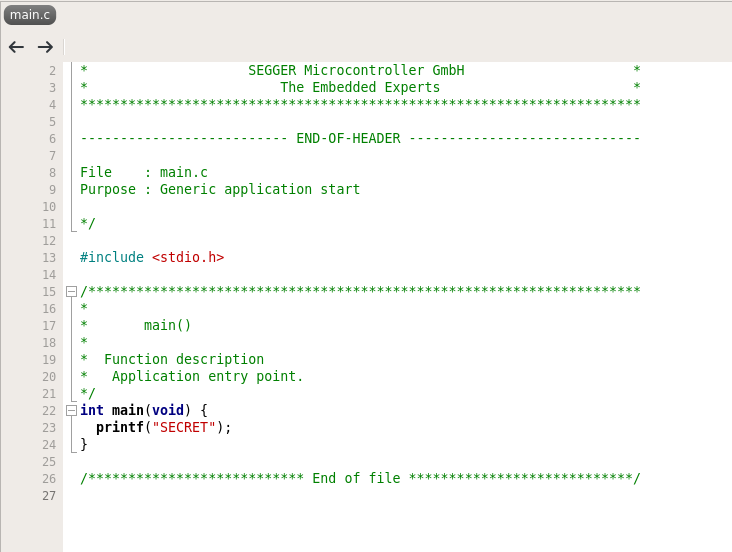732x552 pixels.
Task: Click line number 23 in the gutter
Action: 51,427
